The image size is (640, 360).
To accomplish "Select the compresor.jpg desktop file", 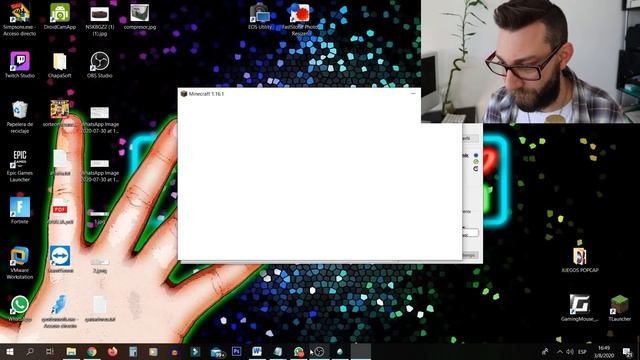I will pyautogui.click(x=140, y=17).
